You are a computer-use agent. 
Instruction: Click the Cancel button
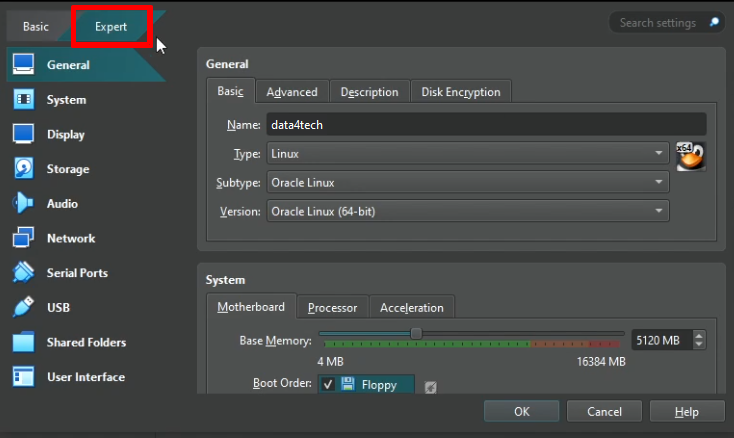tap(604, 411)
